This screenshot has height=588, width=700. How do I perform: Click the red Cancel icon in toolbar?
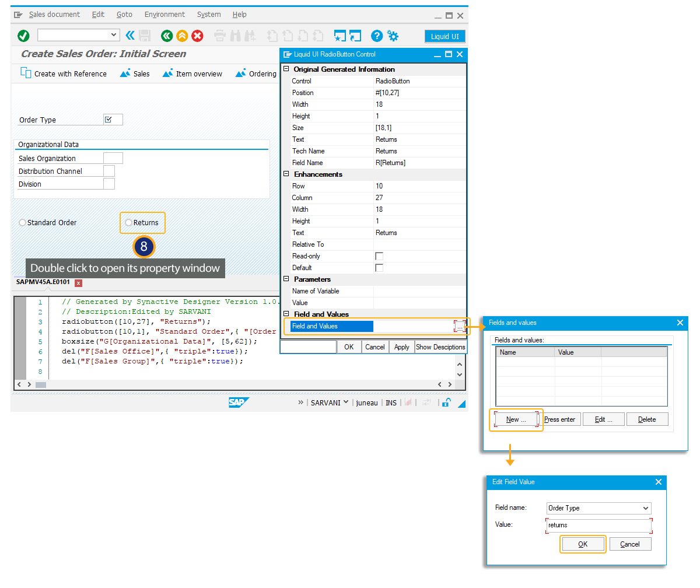tap(197, 36)
